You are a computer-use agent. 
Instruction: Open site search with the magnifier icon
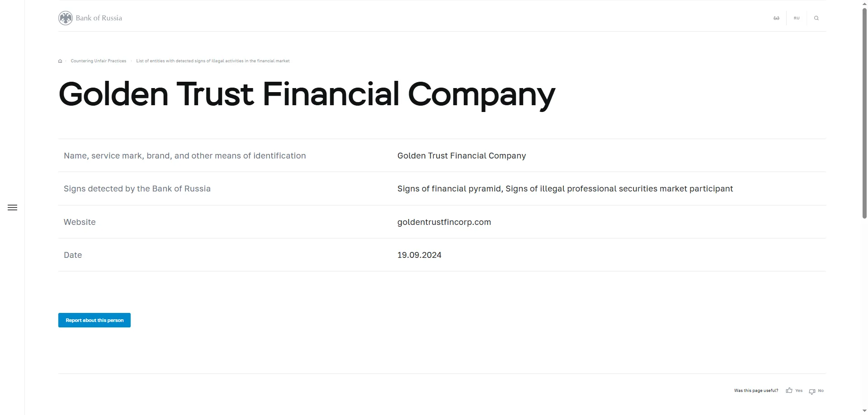point(816,18)
